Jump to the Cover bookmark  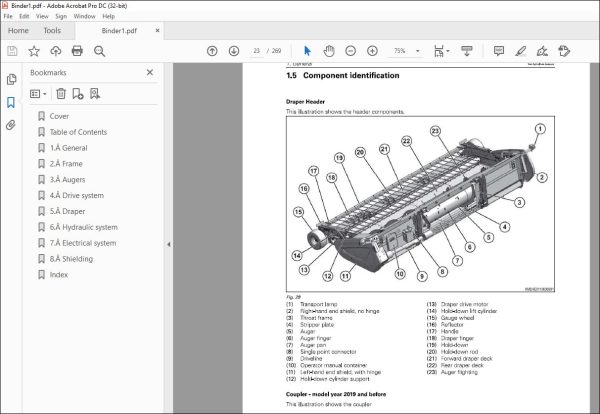tap(59, 116)
